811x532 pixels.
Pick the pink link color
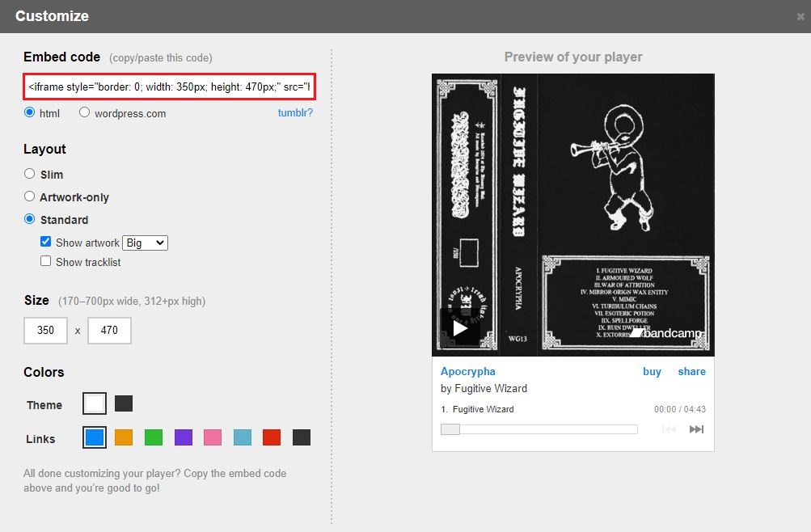click(x=213, y=437)
